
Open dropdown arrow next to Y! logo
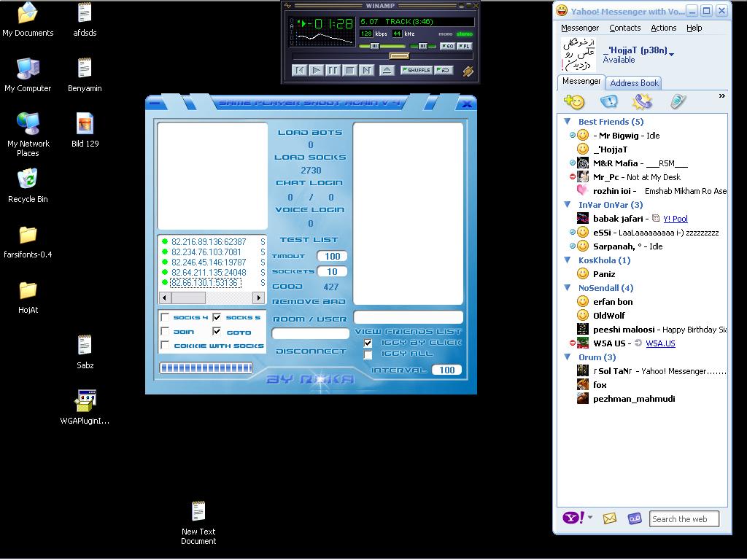tap(590, 517)
